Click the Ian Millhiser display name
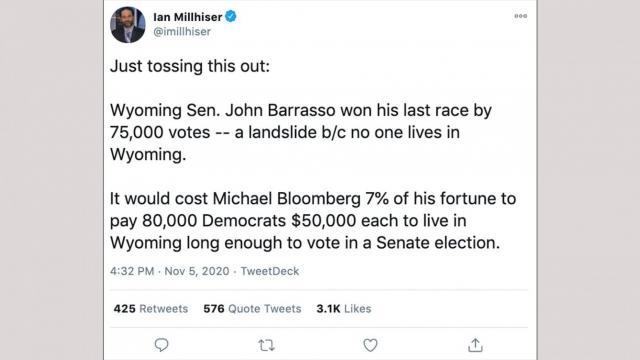640x360 pixels. [187, 17]
